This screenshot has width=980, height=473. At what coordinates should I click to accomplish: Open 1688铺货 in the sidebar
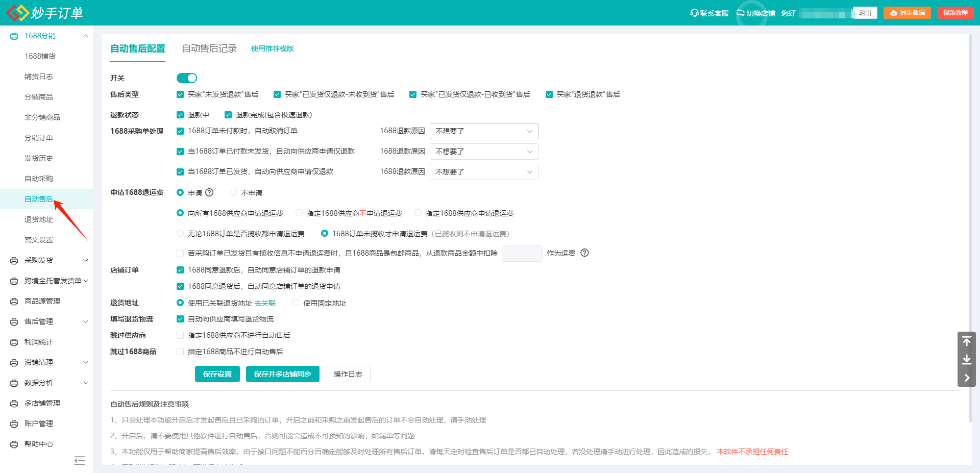click(40, 56)
